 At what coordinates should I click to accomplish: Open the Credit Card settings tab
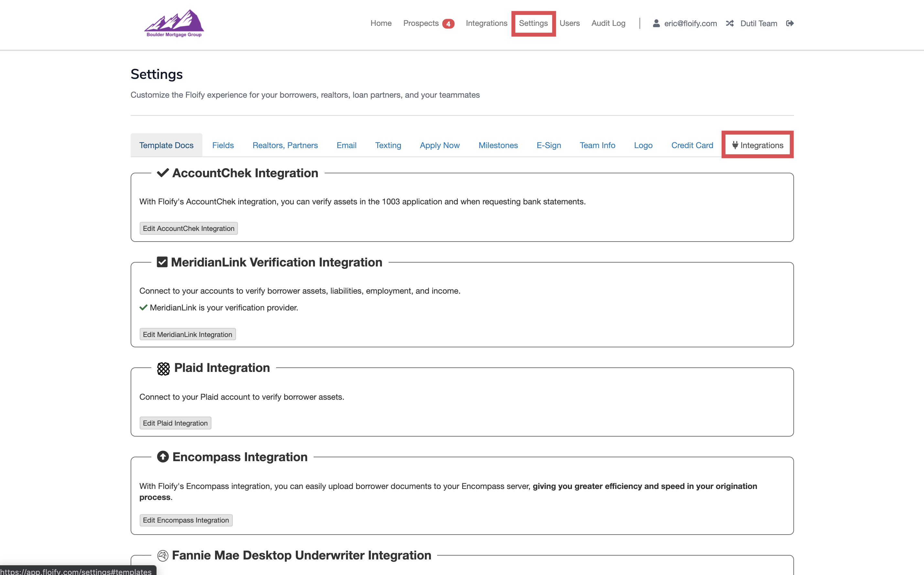(692, 145)
